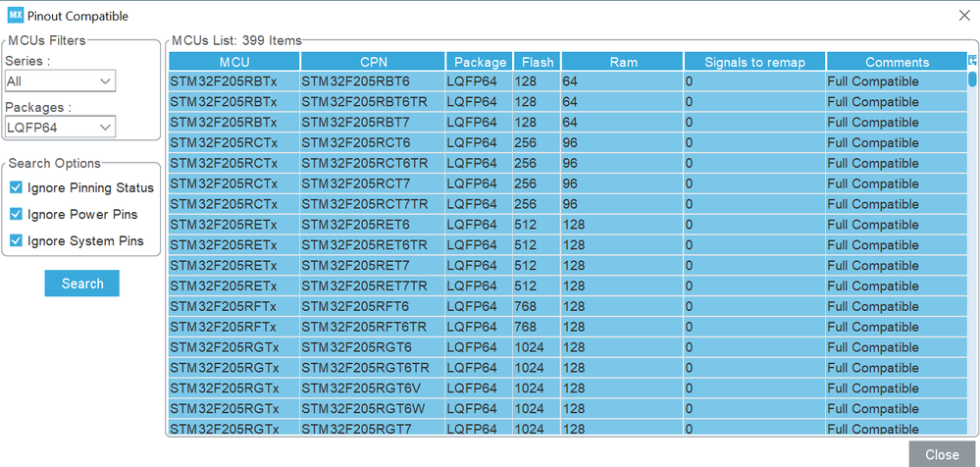Click LQFP64 package cell in STM32F205RGT6W row

pos(480,408)
